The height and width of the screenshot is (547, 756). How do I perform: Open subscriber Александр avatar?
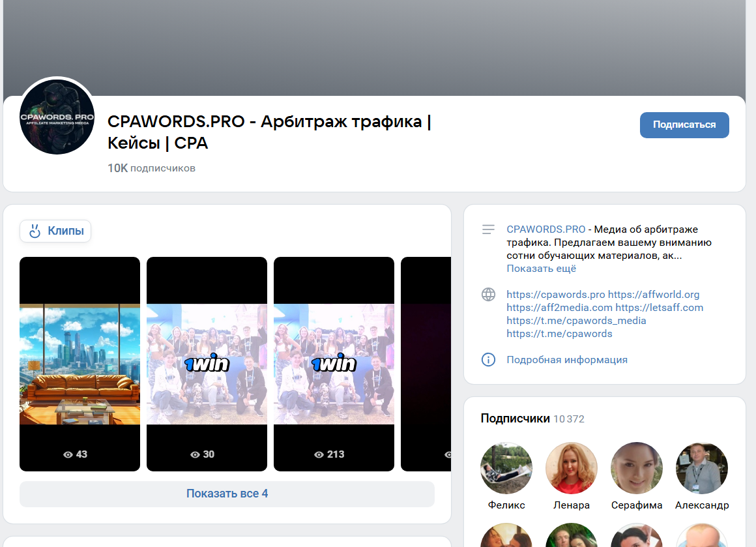(x=701, y=468)
